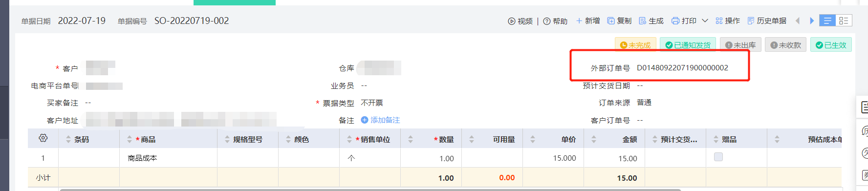Click 添加备注 link to add remark
Viewport: 868px width, 191px height.
[380, 120]
